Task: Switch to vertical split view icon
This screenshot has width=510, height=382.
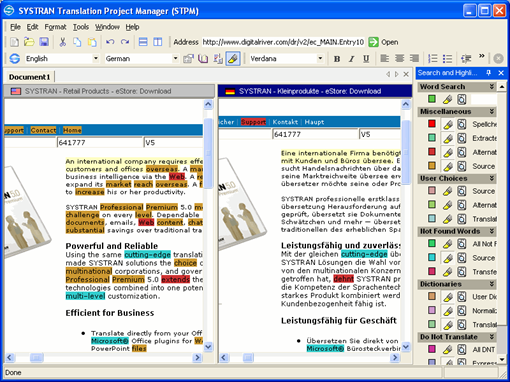Action: pos(158,42)
